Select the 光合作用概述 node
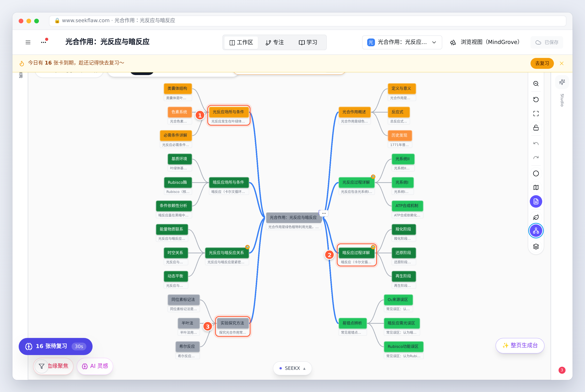 pos(354,112)
